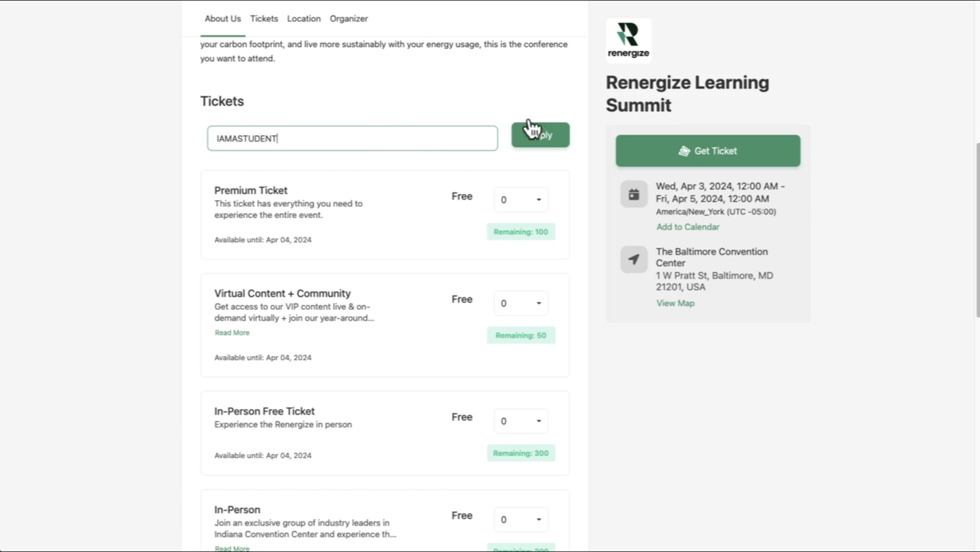980x552 pixels.
Task: Open the View Map link
Action: click(x=675, y=303)
